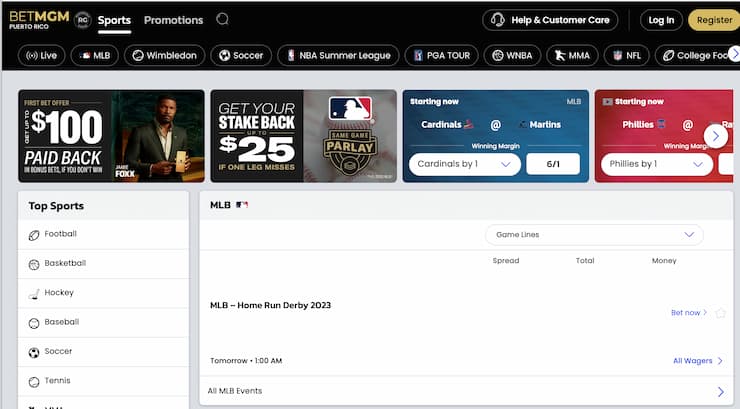Click the Football icon in Top Sports

click(x=34, y=235)
